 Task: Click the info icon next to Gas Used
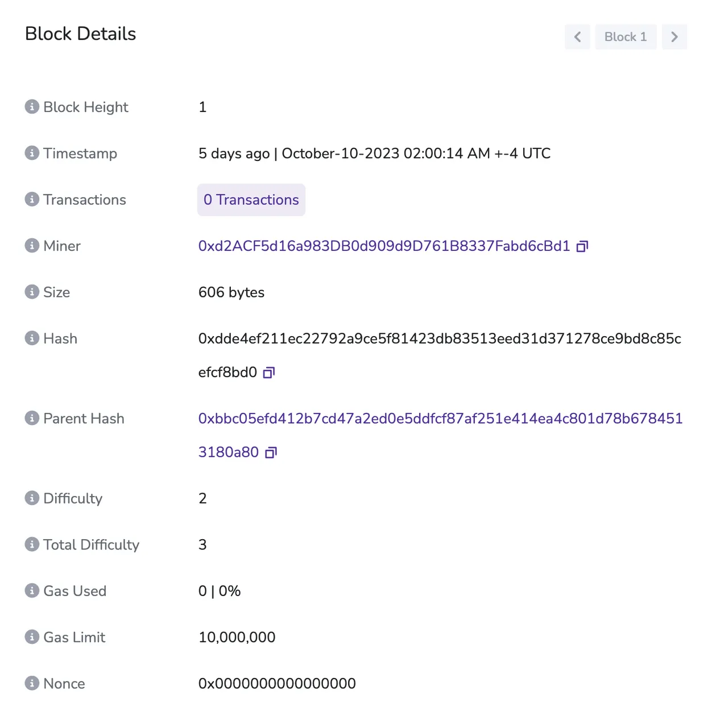tap(32, 590)
